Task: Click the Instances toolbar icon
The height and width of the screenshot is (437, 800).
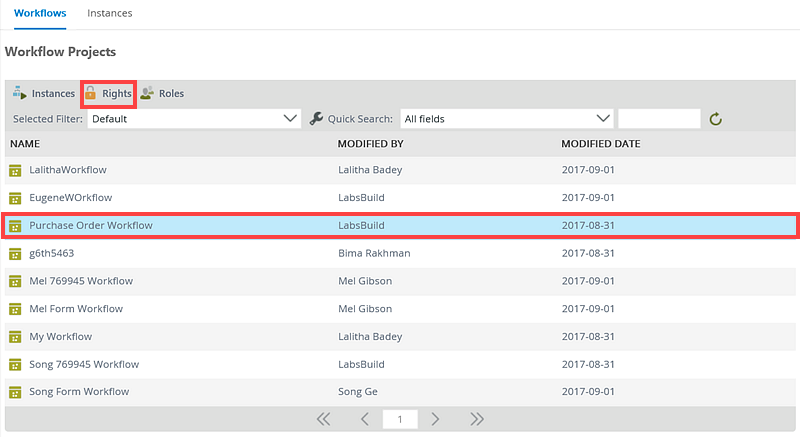Action: tap(19, 93)
